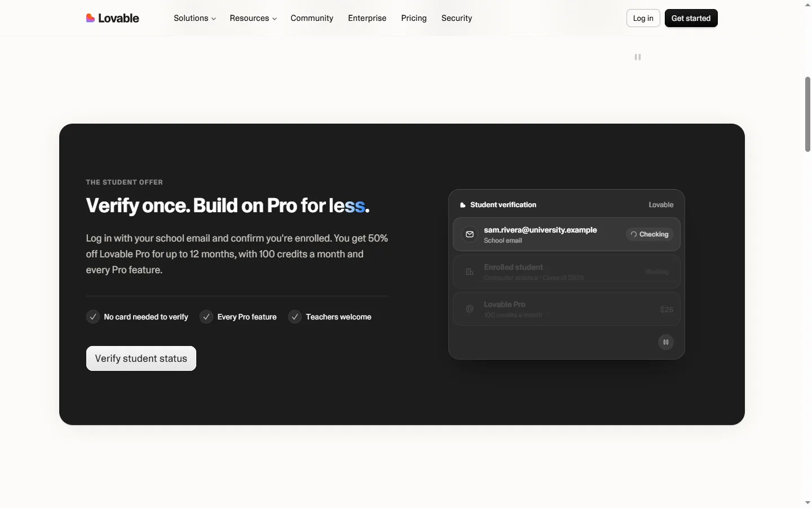Click the small logo beside Student verification title

(463, 205)
